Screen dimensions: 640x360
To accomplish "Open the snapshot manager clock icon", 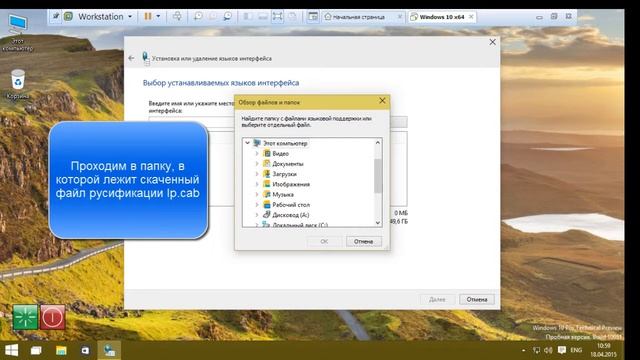I will point(227,16).
